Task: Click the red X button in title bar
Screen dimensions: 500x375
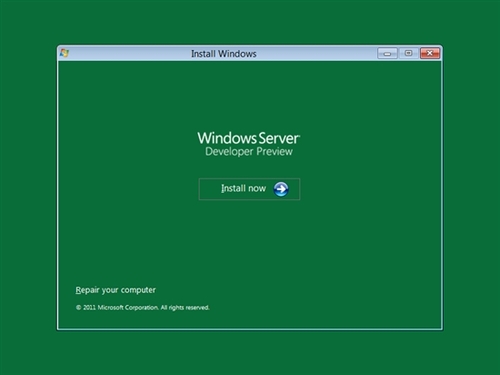Action: point(430,53)
